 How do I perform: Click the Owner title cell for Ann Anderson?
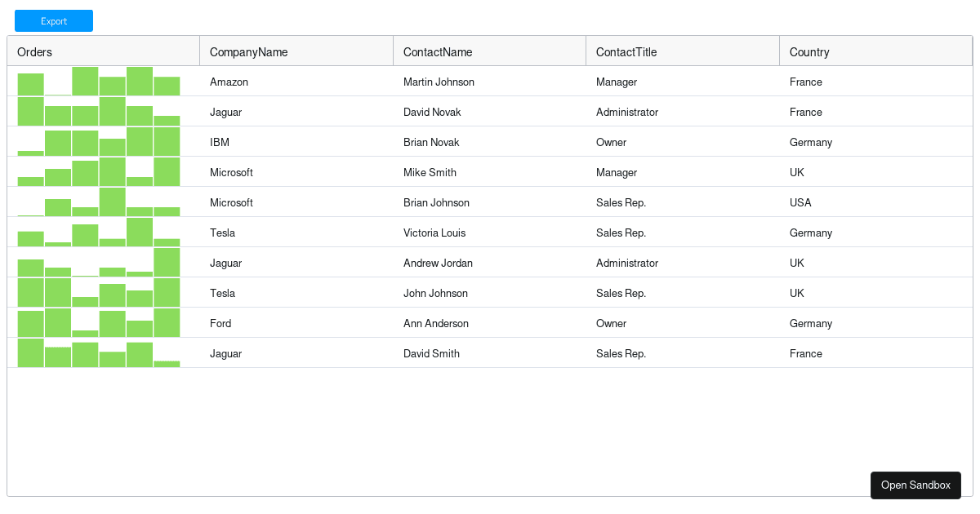[x=611, y=323]
